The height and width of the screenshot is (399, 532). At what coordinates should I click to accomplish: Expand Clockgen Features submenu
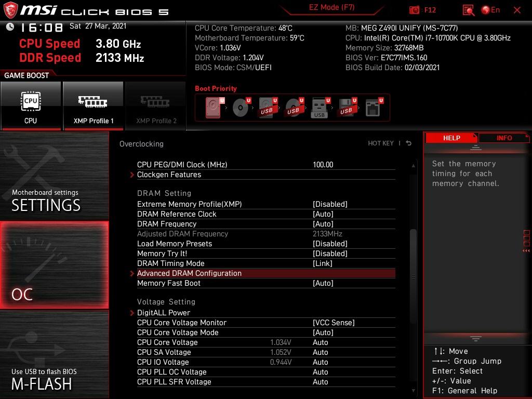266,175
